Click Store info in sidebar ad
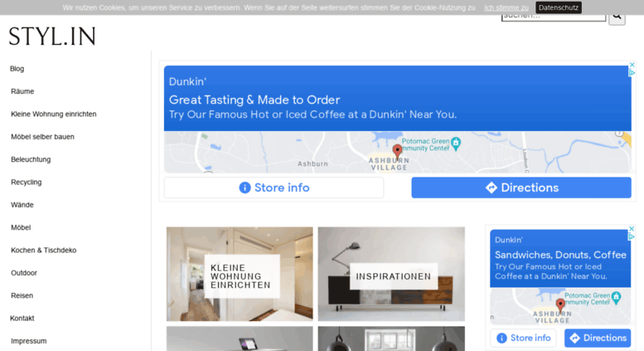This screenshot has height=351, width=644. pyautogui.click(x=523, y=338)
